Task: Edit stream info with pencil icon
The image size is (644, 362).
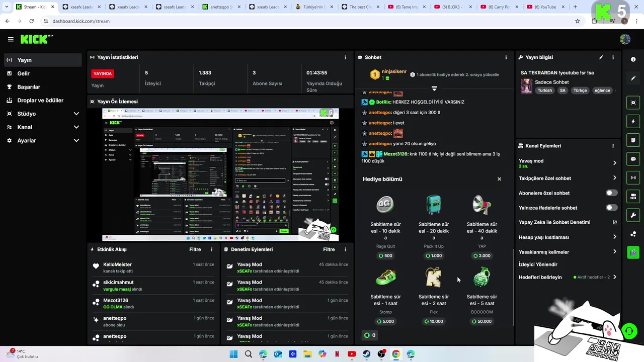Action: click(601, 57)
